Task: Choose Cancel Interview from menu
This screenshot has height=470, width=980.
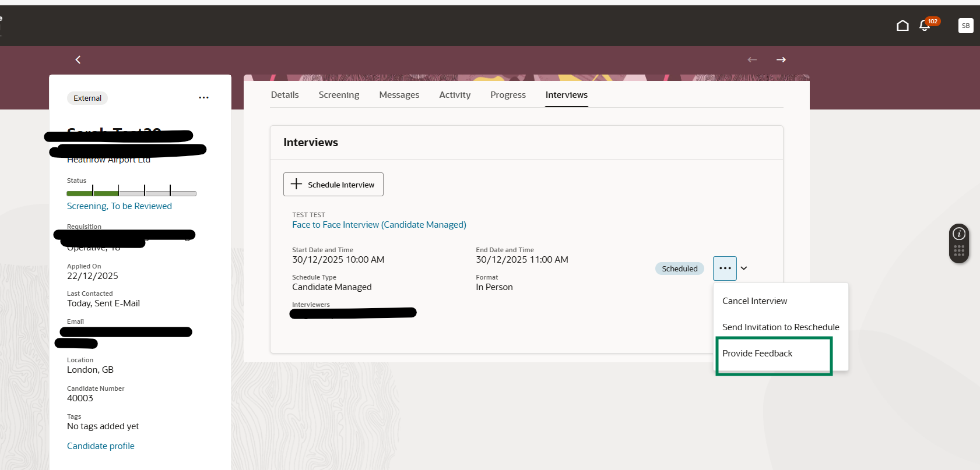Action: (754, 301)
